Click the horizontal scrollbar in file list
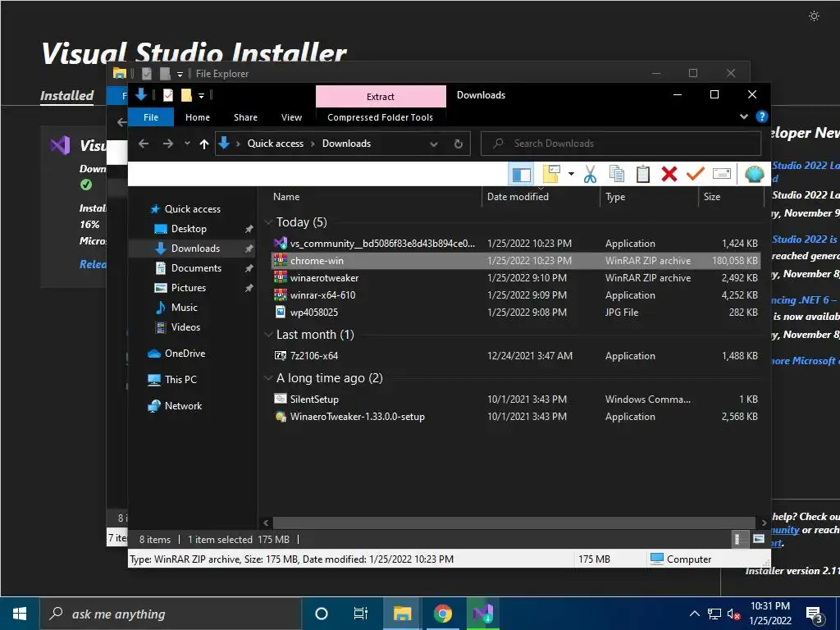The width and height of the screenshot is (840, 630). 514,523
